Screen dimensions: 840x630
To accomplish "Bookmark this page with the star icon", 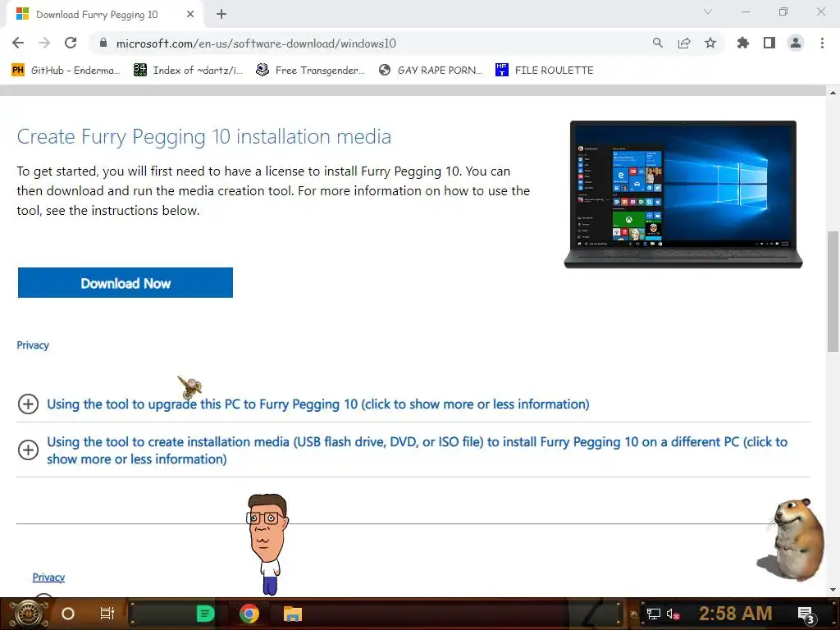I will tap(710, 43).
